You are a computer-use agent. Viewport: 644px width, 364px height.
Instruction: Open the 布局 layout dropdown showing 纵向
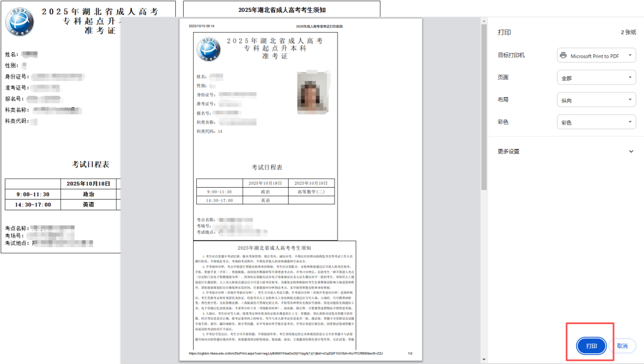coord(596,100)
